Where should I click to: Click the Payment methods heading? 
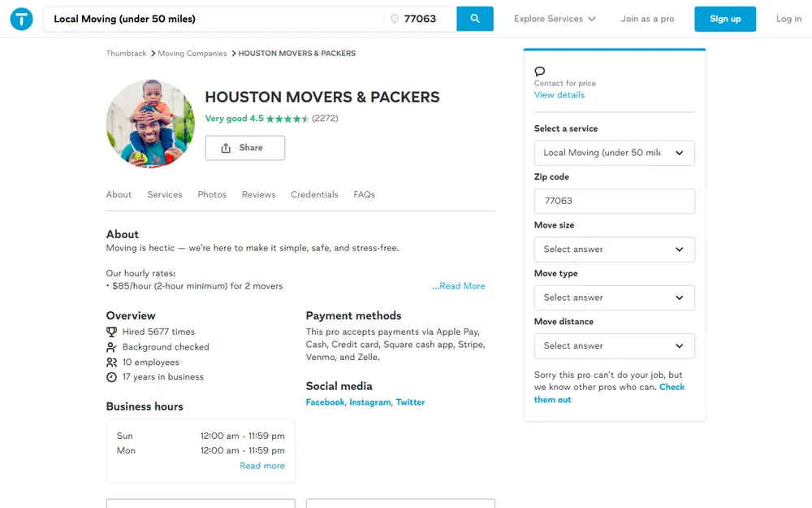coord(353,315)
